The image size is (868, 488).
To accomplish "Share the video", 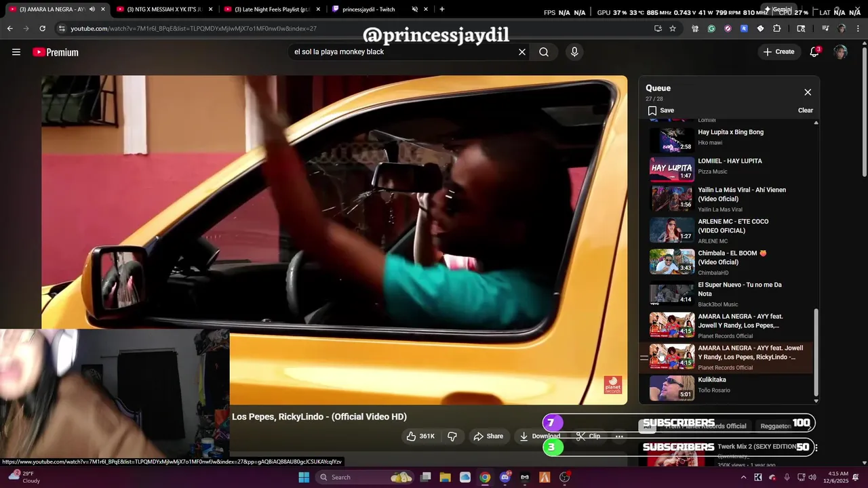I will click(488, 436).
